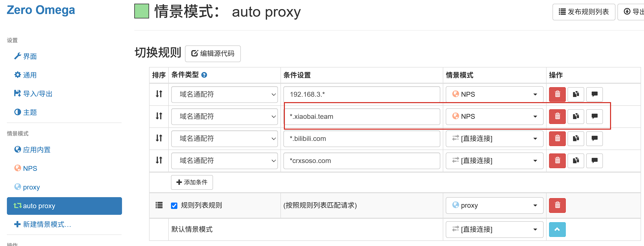This screenshot has height=246, width=644.
Task: Click sort handle for *crxsoso.com rule
Action: pyautogui.click(x=159, y=160)
